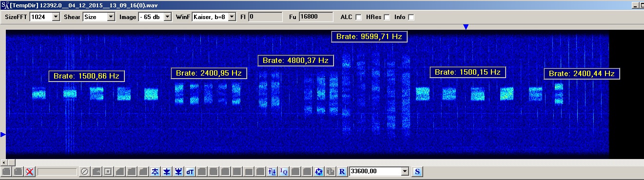Click the dT toolbar icon
This screenshot has width=644, height=180.
pyautogui.click(x=190, y=172)
